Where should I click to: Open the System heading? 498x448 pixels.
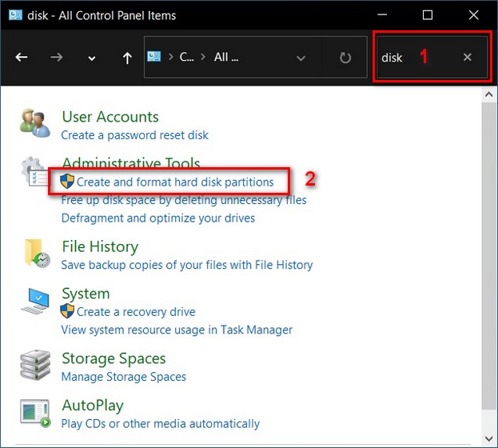pos(86,294)
